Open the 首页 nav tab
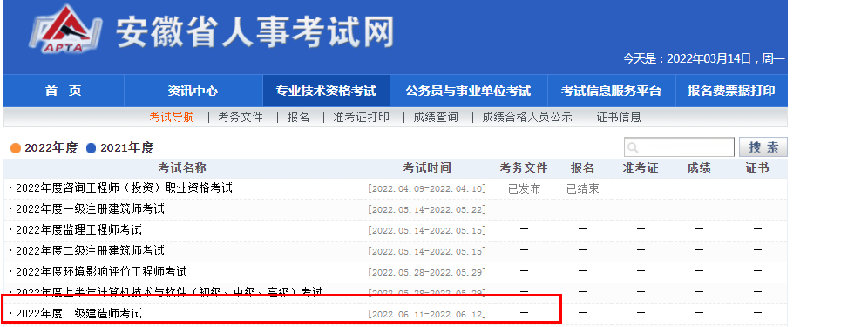868x327 pixels. pos(64,91)
